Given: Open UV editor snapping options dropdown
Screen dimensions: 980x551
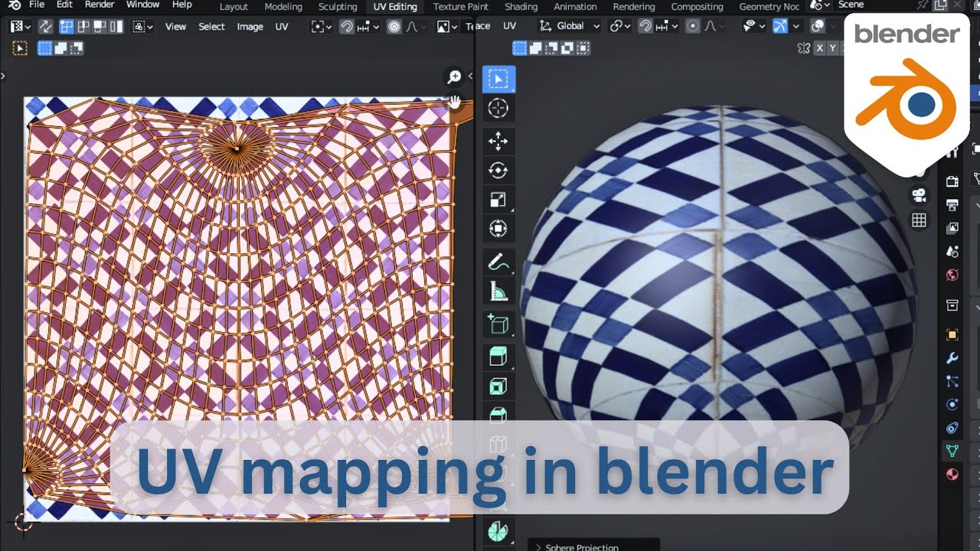Looking at the screenshot, I should tap(368, 27).
